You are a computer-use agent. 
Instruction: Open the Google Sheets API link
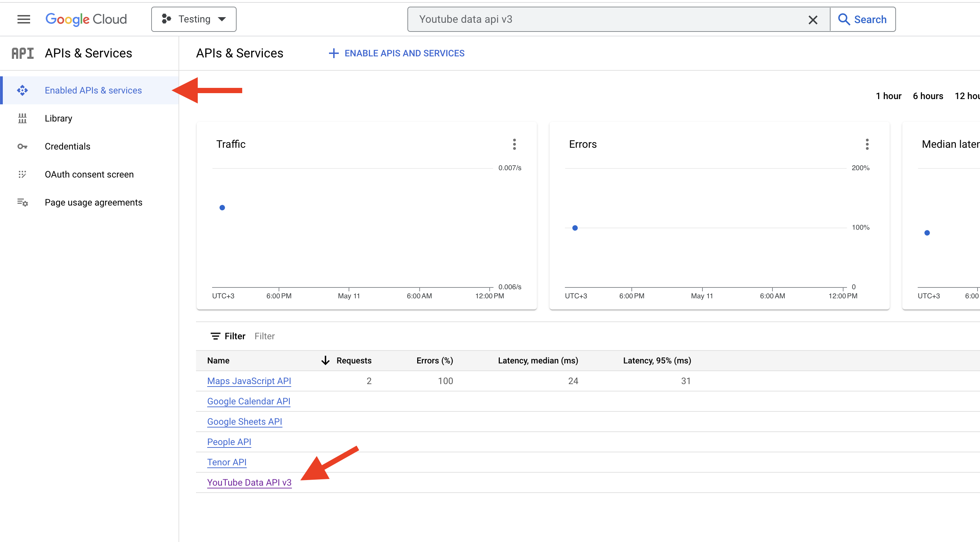pos(245,422)
